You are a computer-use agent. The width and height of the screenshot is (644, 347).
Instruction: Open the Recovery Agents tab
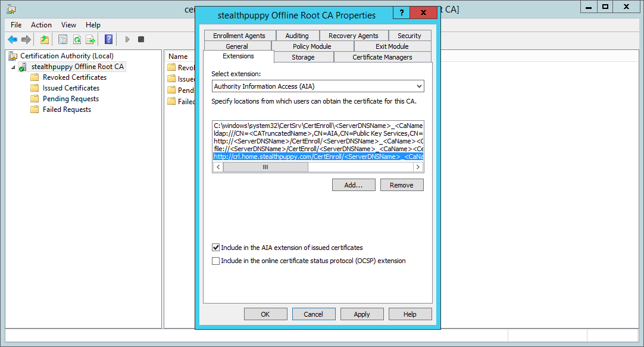tap(353, 36)
